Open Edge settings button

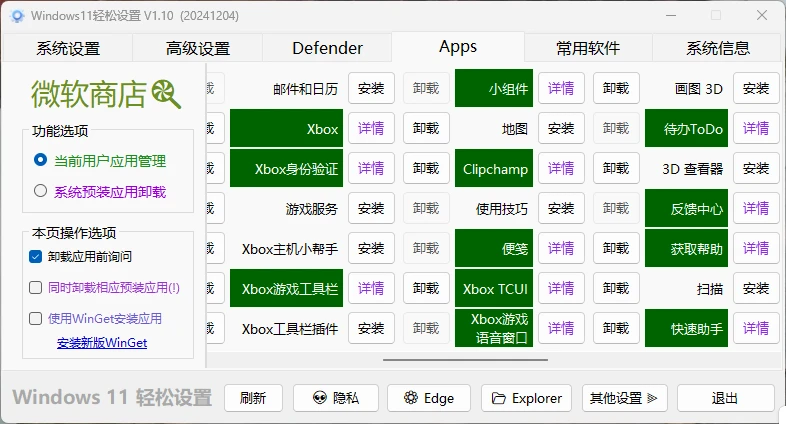[x=429, y=398]
